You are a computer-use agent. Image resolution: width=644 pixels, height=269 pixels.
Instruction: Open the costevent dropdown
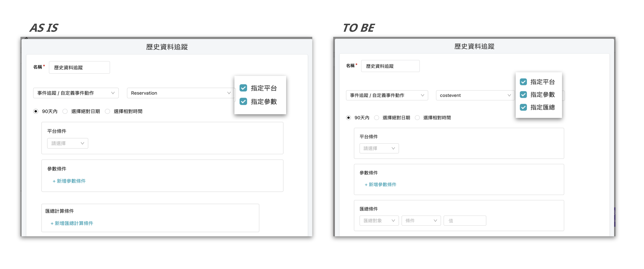point(475,95)
